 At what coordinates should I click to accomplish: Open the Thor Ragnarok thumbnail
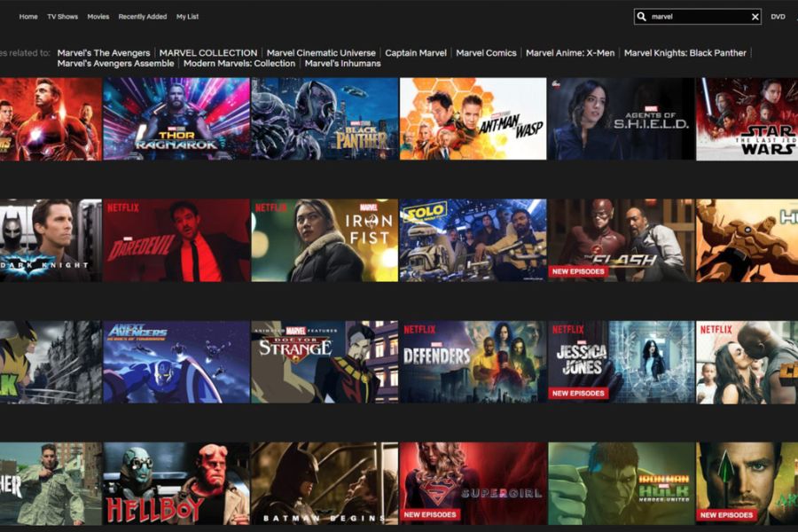tap(176, 119)
